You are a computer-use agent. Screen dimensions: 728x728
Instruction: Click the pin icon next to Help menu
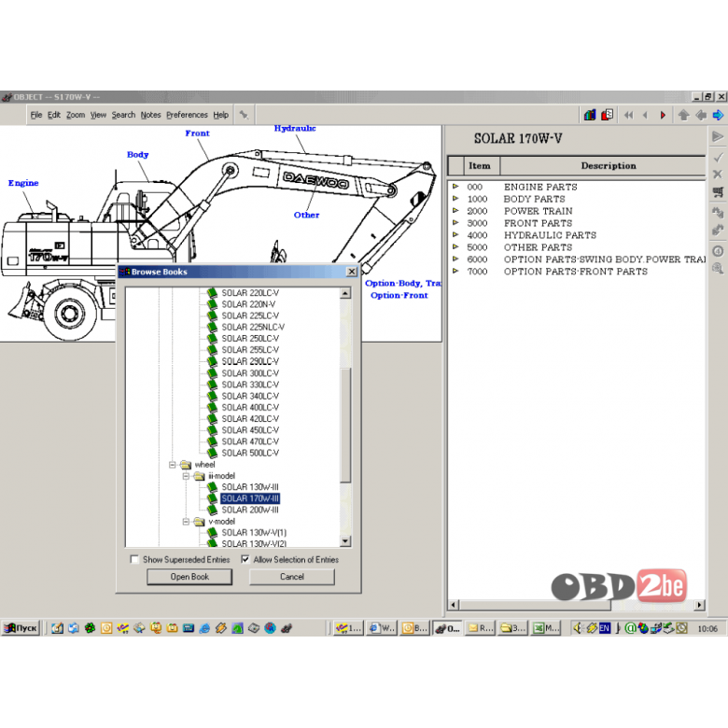(x=244, y=115)
